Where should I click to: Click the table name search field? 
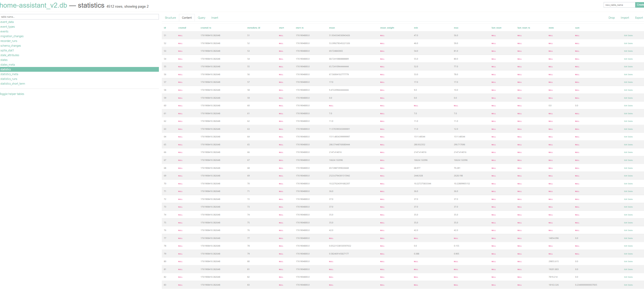pos(79,17)
